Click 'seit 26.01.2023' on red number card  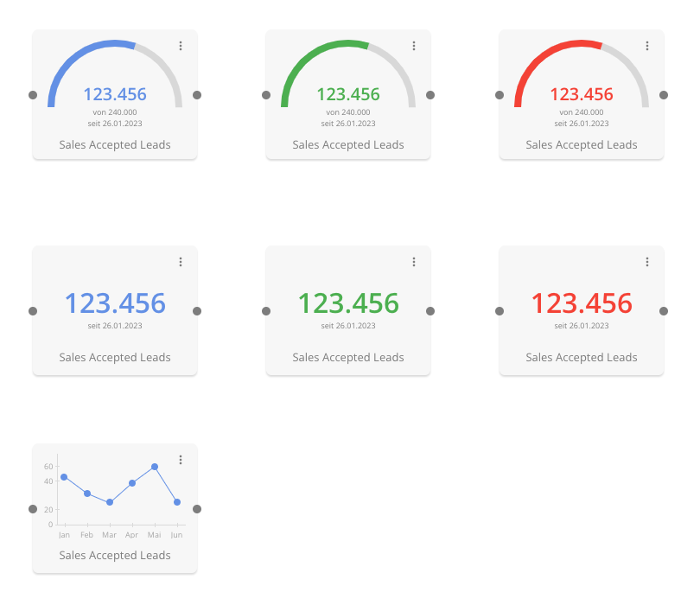point(582,326)
